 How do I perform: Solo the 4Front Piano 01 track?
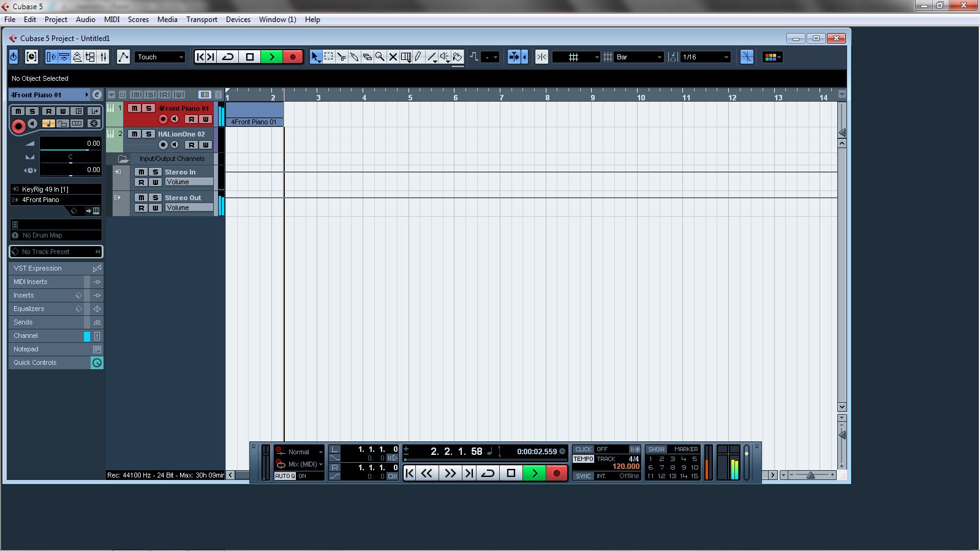click(148, 108)
